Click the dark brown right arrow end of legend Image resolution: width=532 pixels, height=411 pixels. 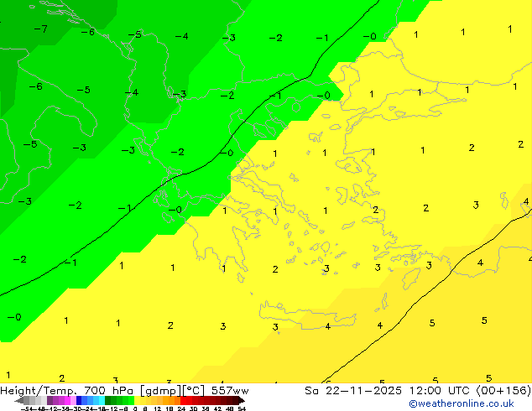tap(241, 401)
